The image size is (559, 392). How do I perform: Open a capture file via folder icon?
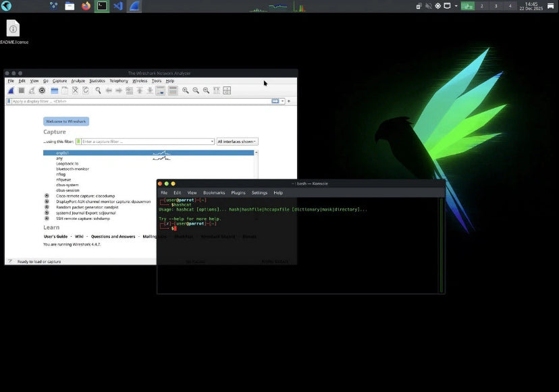pyautogui.click(x=54, y=90)
